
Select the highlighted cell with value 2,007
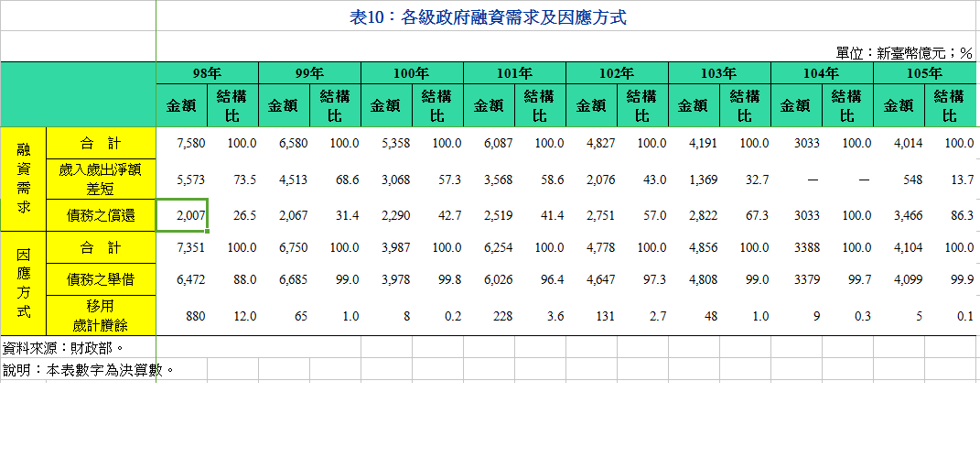click(183, 215)
